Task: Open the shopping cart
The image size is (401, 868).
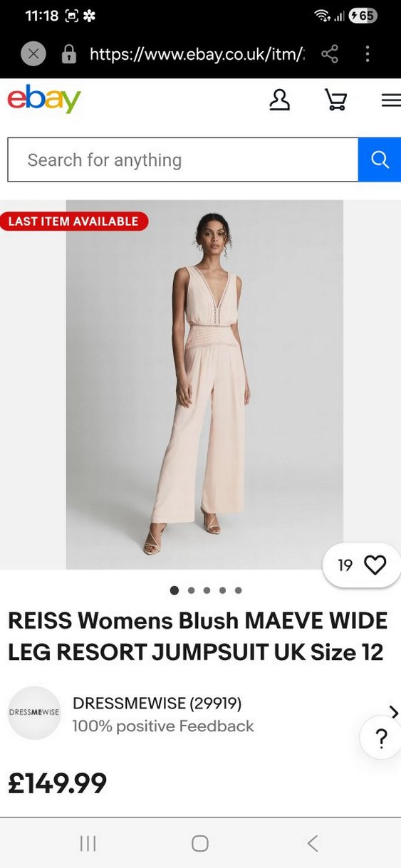Action: 335,100
